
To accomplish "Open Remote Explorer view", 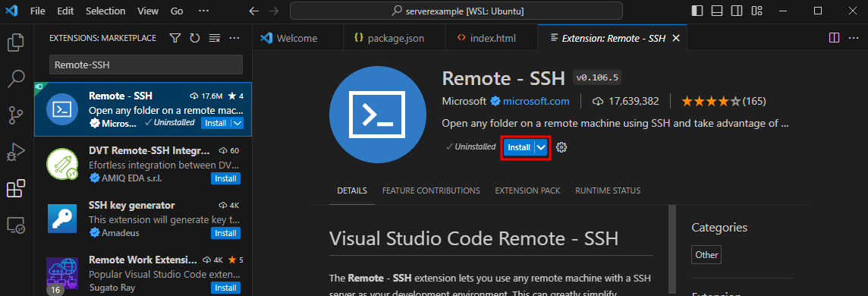I will [15, 225].
